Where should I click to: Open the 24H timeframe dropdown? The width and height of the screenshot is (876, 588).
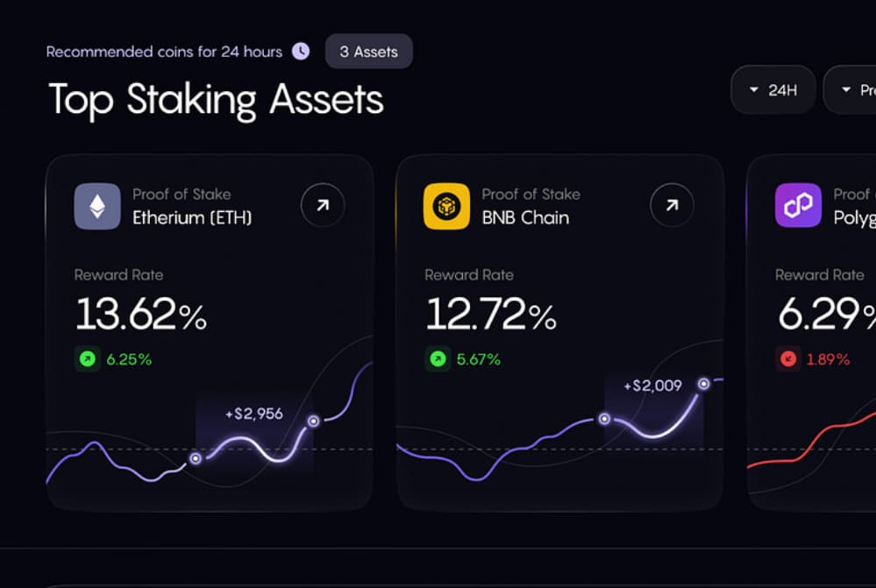773,89
